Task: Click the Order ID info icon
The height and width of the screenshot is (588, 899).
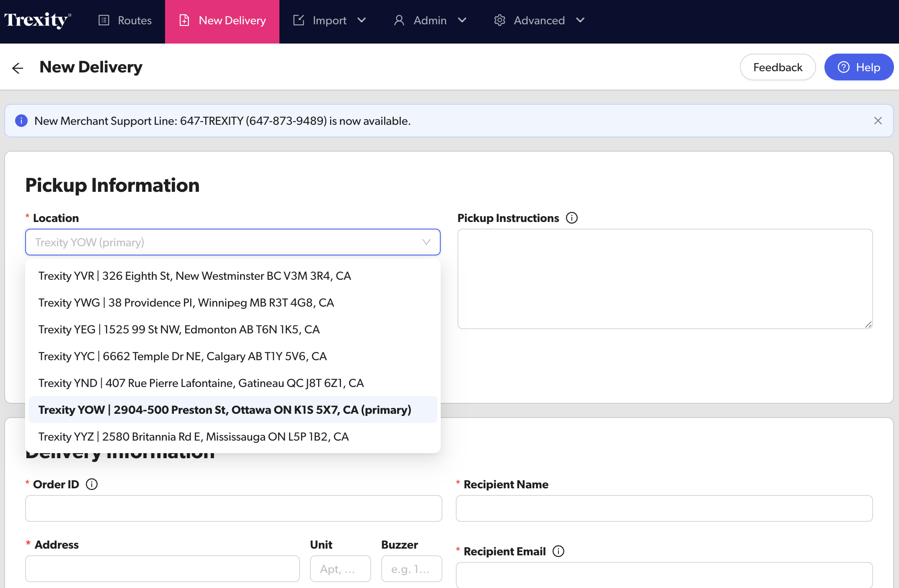Action: 92,484
